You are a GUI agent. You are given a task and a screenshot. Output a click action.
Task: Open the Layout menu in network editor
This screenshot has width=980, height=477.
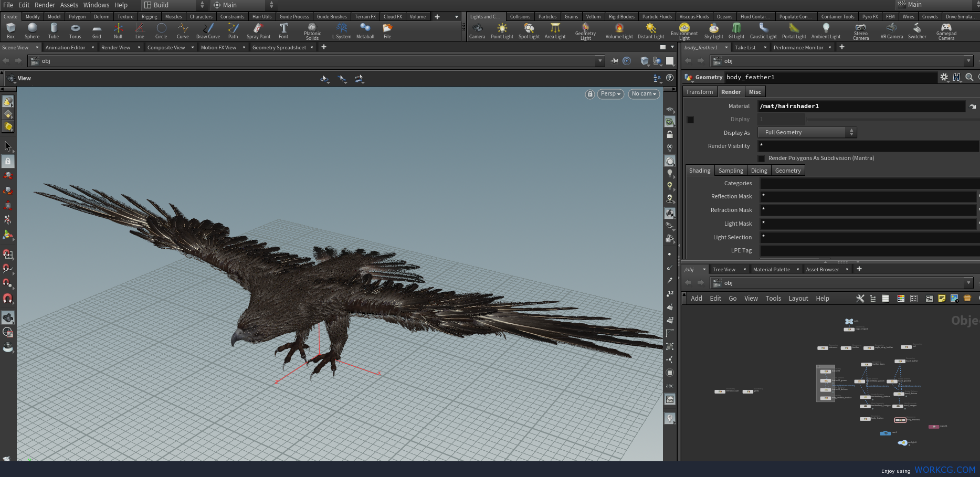(x=798, y=299)
